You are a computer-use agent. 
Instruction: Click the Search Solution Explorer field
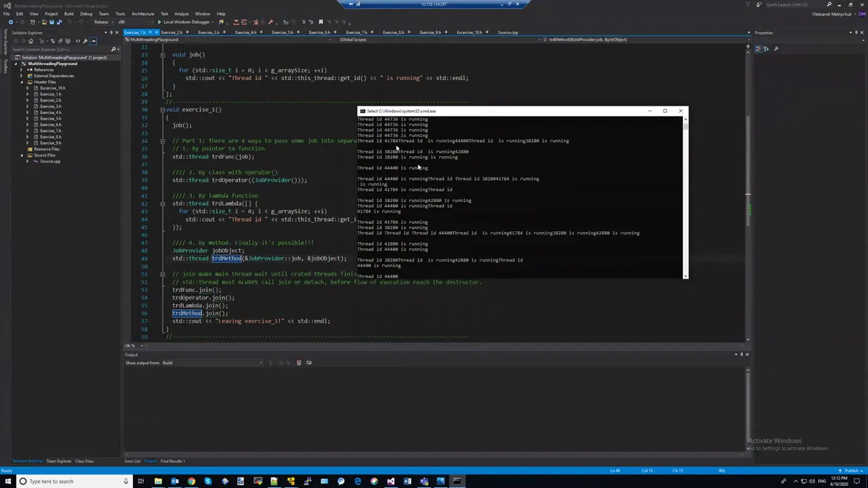click(x=61, y=49)
